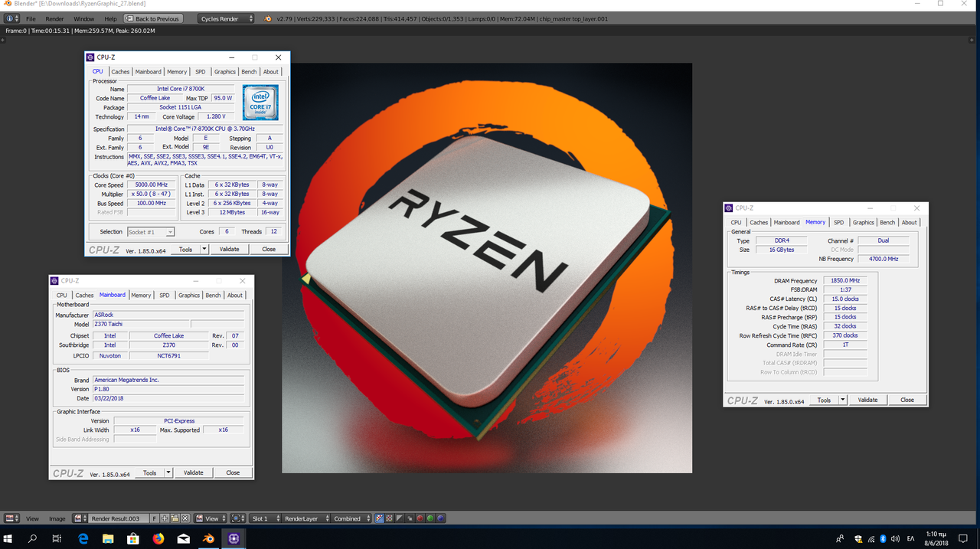980x549 pixels.
Task: Open RenderLayer dropdown
Action: pos(305,518)
